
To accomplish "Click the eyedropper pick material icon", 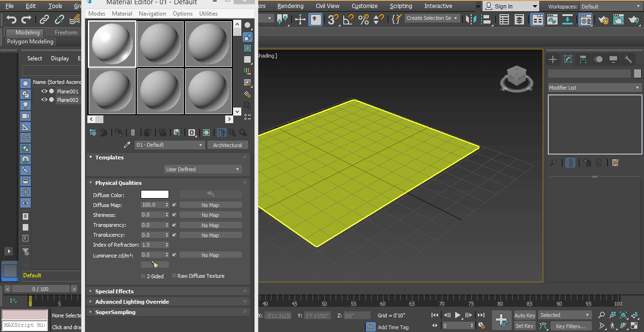I will tap(127, 145).
